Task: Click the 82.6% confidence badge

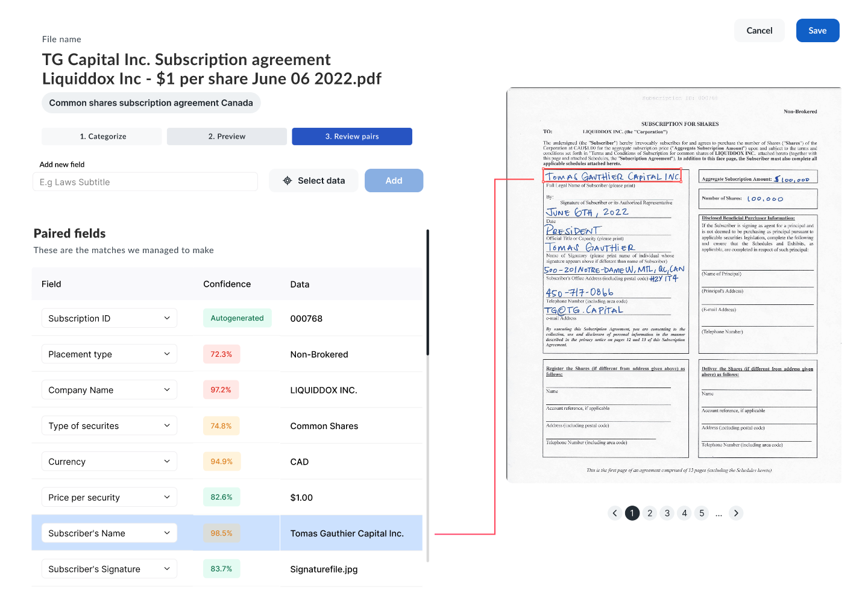Action: click(221, 498)
